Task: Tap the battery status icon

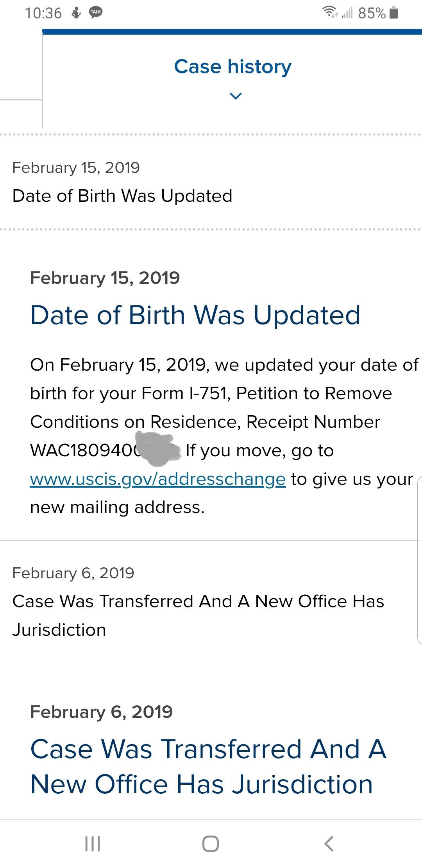Action: point(394,13)
